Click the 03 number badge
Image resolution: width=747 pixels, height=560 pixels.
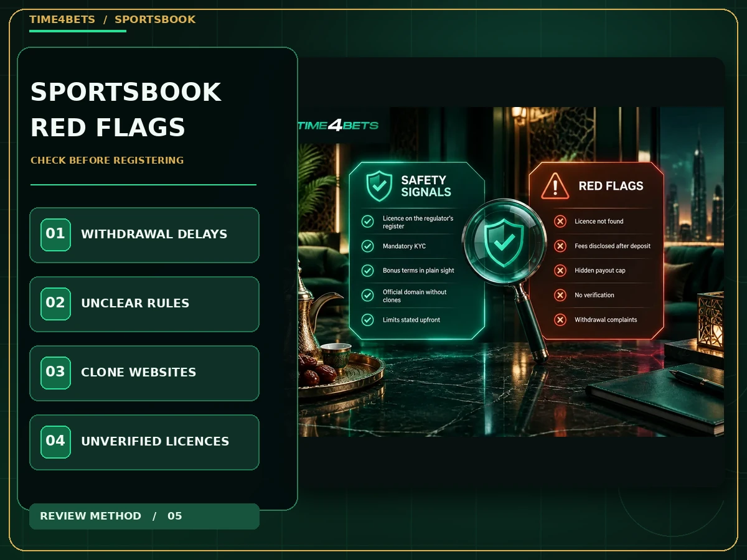[x=55, y=373]
